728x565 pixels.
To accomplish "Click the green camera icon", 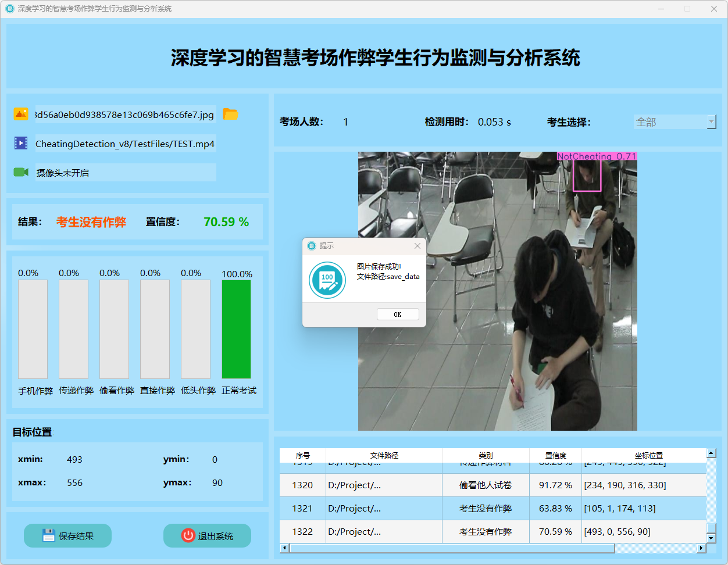I will [21, 172].
